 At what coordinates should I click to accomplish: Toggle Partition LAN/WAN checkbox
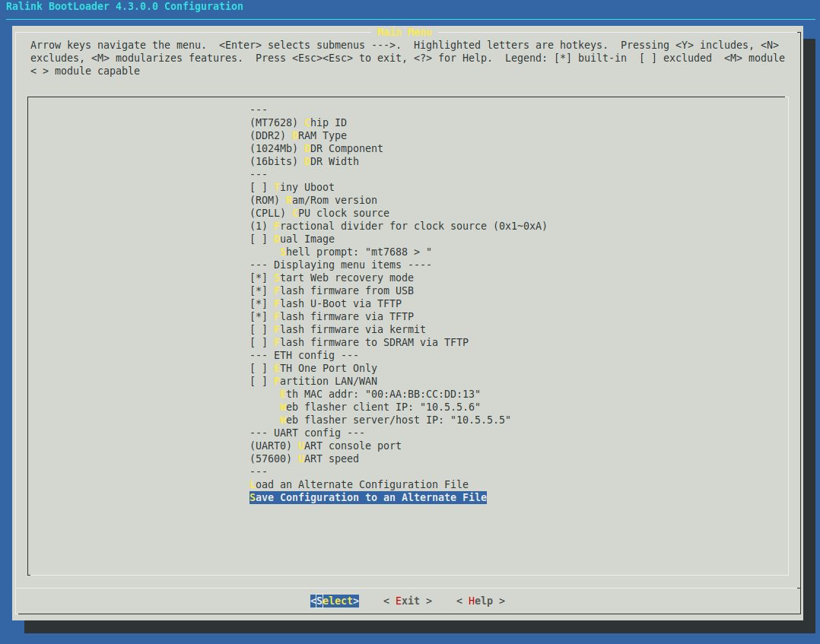(x=313, y=381)
